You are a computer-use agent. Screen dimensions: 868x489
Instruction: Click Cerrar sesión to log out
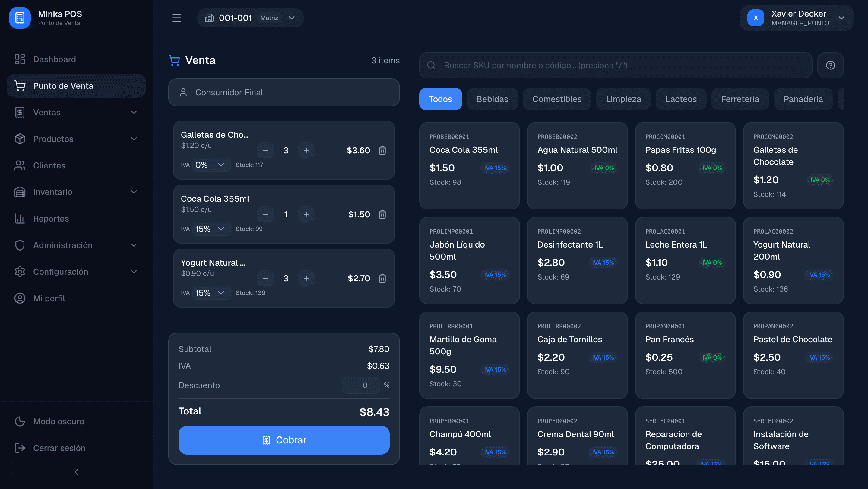coord(77,448)
